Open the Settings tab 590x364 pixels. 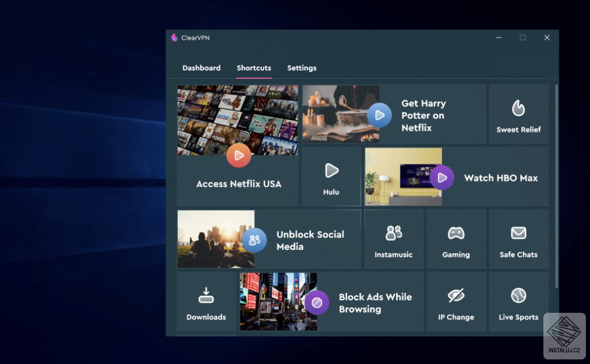tap(302, 68)
